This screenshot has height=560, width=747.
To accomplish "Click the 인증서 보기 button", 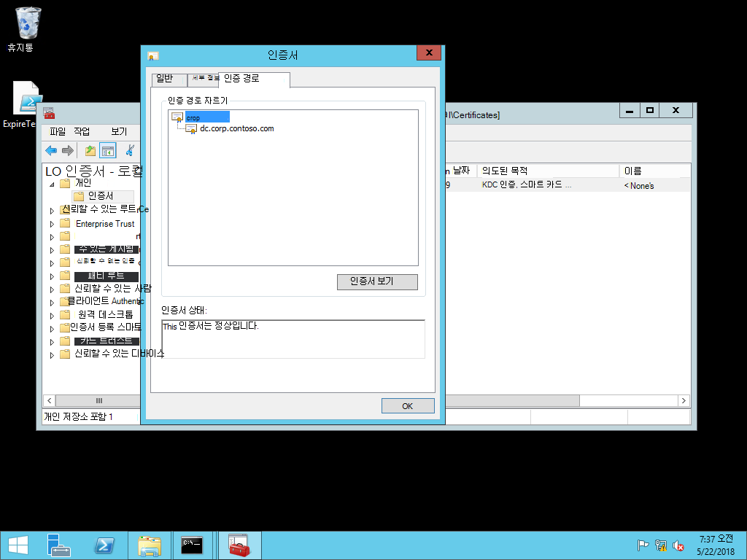I will [x=377, y=281].
